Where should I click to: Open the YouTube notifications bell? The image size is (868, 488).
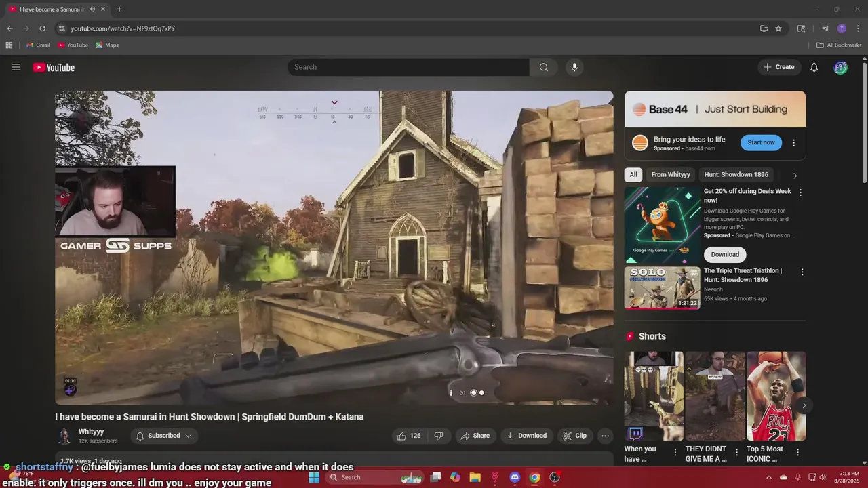(x=814, y=67)
